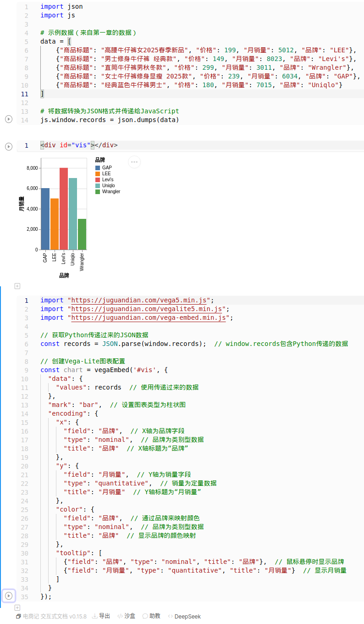Open the 助教 assistant
This screenshot has height=624, width=364.
click(x=151, y=616)
